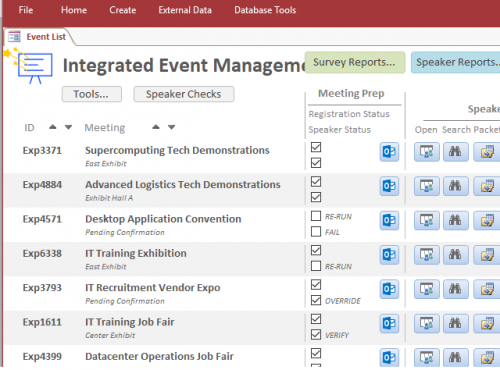Open the Database Tools tab
500x370 pixels.
[265, 10]
